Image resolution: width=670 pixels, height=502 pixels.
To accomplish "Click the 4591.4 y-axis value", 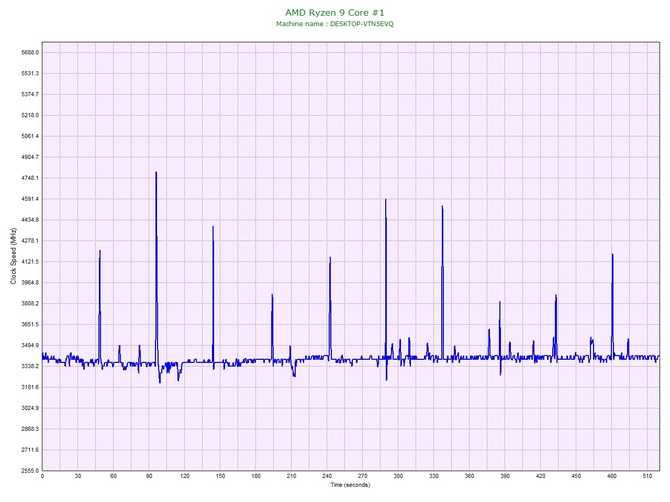I will (x=30, y=199).
